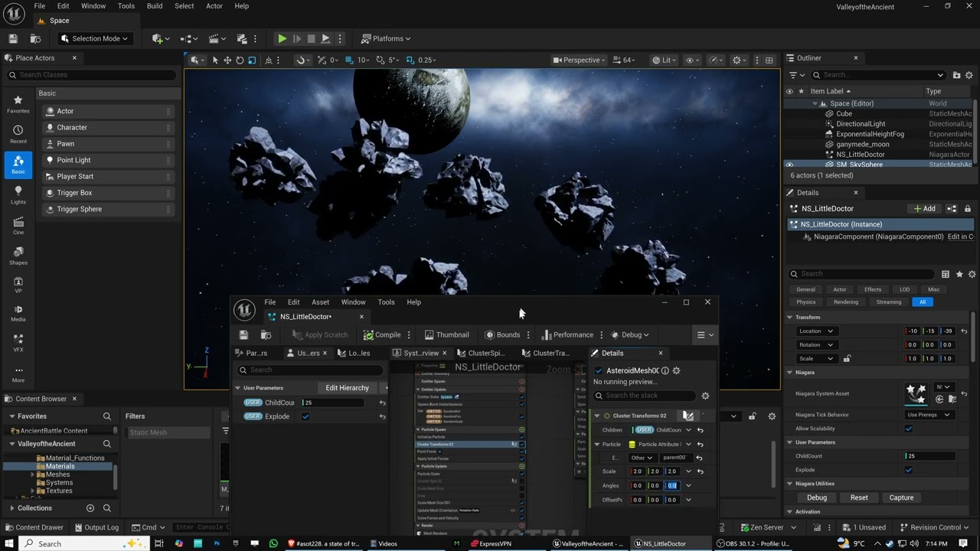The height and width of the screenshot is (551, 980).
Task: Toggle Allow Scalability checkbox in Details
Action: [909, 429]
